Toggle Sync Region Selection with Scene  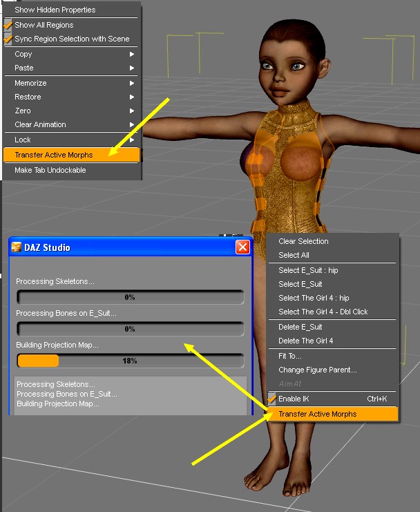[x=8, y=39]
